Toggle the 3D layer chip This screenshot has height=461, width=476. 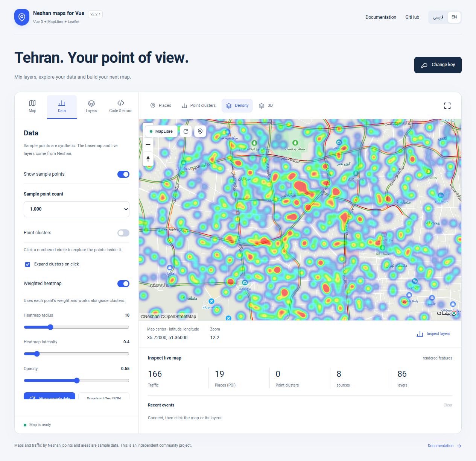(266, 106)
